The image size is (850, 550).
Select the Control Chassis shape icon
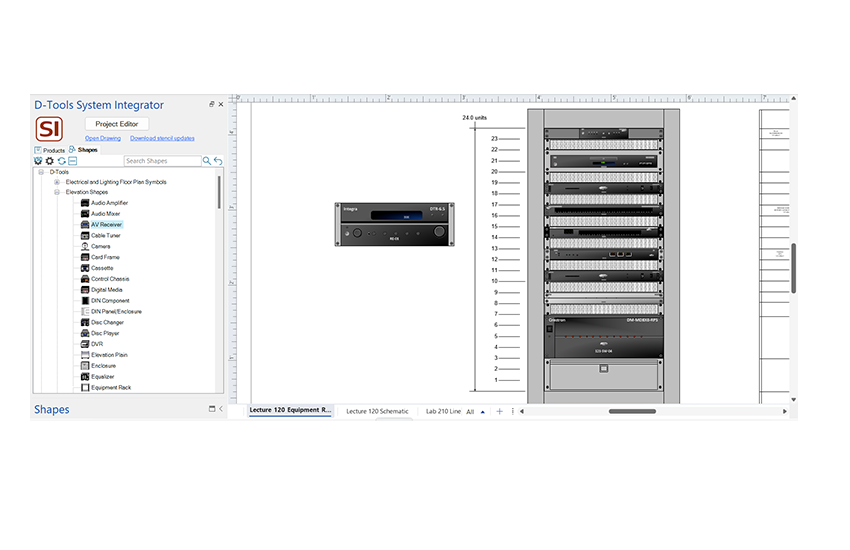85,279
